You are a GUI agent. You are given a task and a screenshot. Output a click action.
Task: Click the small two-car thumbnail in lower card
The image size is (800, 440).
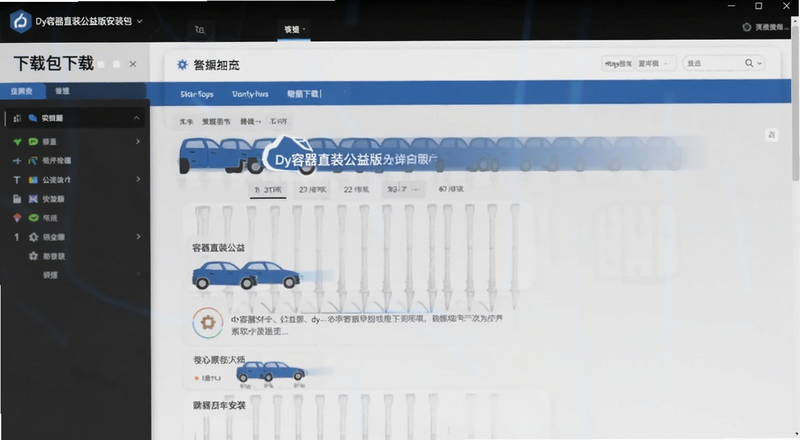click(x=270, y=371)
